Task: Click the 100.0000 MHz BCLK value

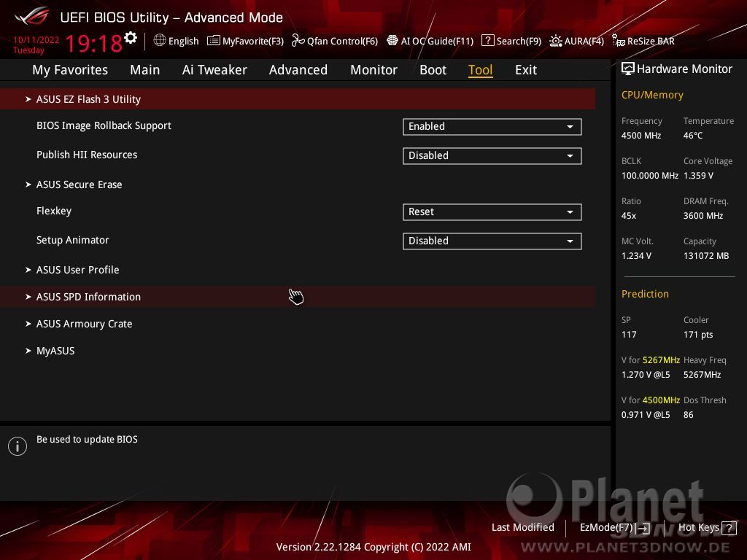Action: (x=650, y=176)
